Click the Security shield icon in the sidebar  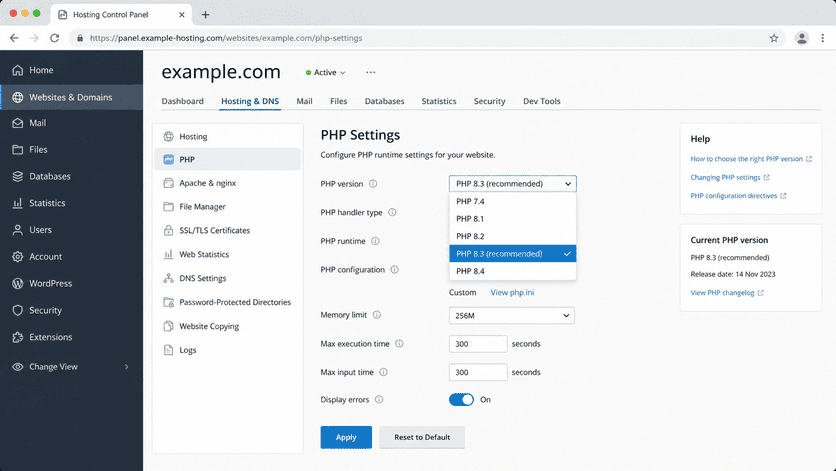[x=18, y=310]
